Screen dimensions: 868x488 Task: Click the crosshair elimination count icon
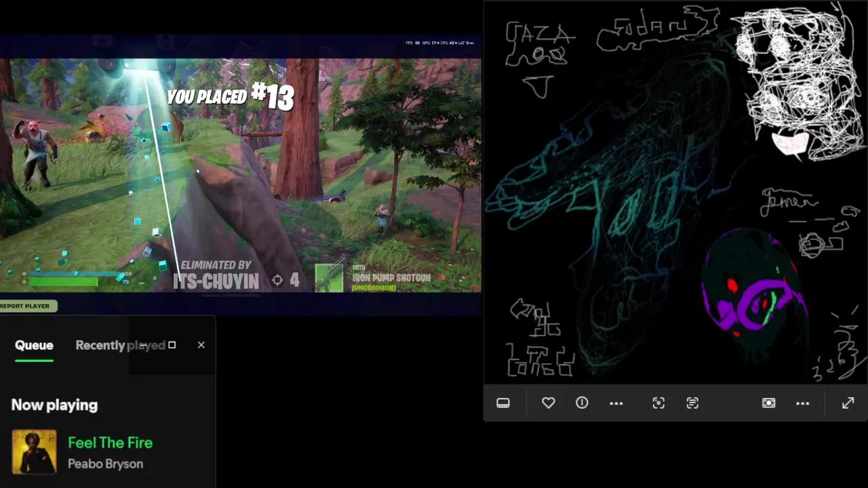tap(277, 280)
